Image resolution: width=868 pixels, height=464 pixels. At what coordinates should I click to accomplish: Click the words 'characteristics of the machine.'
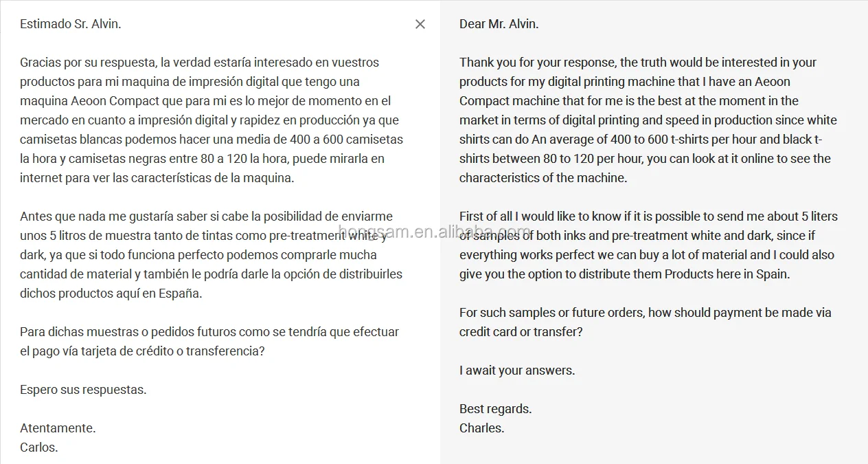(x=543, y=178)
